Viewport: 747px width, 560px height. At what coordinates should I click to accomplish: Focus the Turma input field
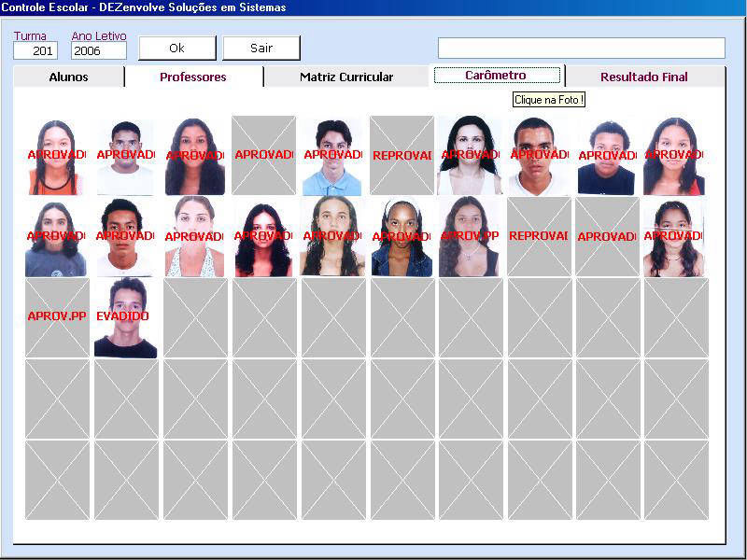[x=35, y=51]
